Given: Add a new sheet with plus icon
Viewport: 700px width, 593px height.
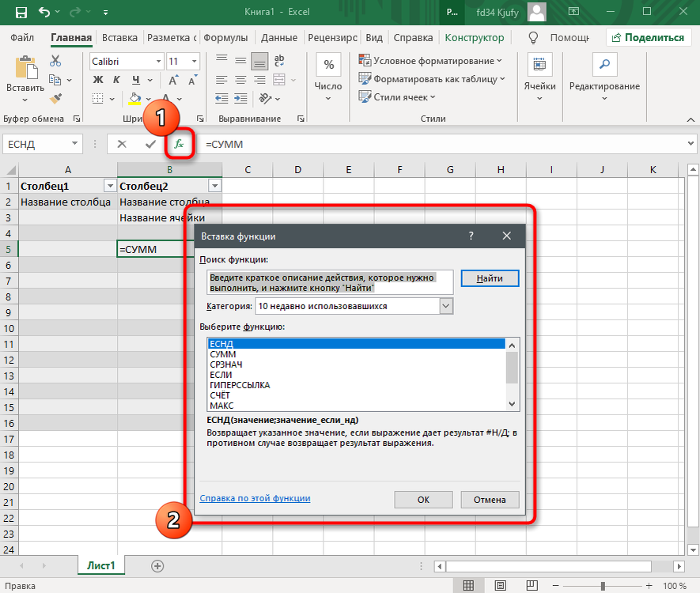Looking at the screenshot, I should pos(157,565).
